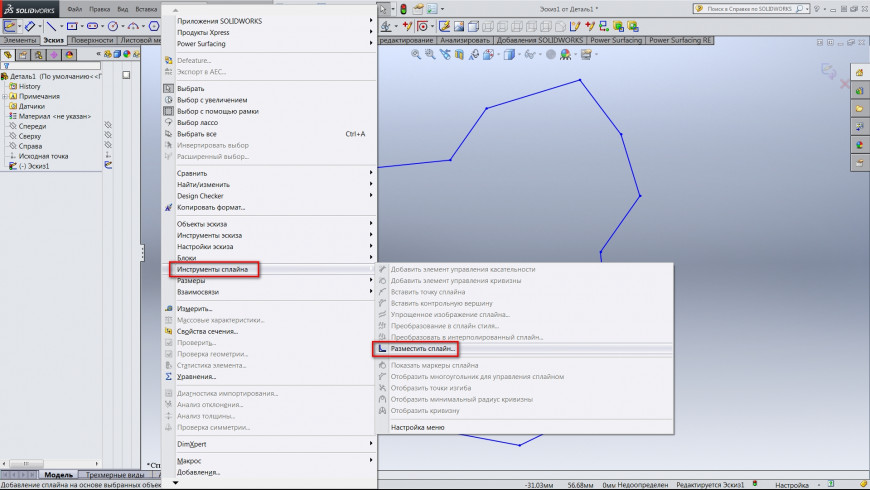
Task: Toggle visibility icon for Сверху plane
Action: coord(108,136)
